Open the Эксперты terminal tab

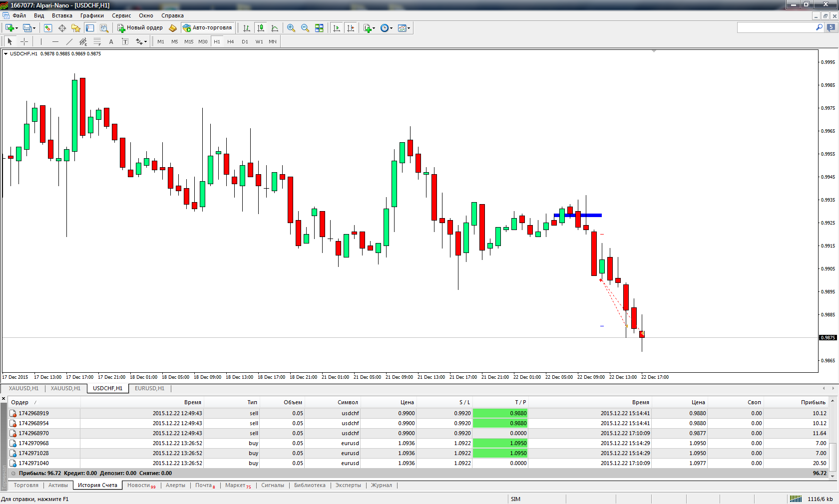pos(348,485)
